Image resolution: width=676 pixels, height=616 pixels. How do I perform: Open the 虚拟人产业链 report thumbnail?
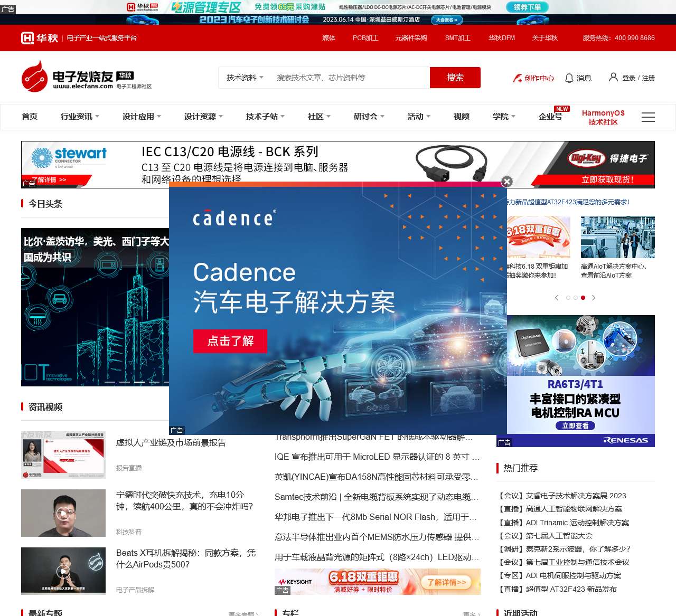point(63,455)
